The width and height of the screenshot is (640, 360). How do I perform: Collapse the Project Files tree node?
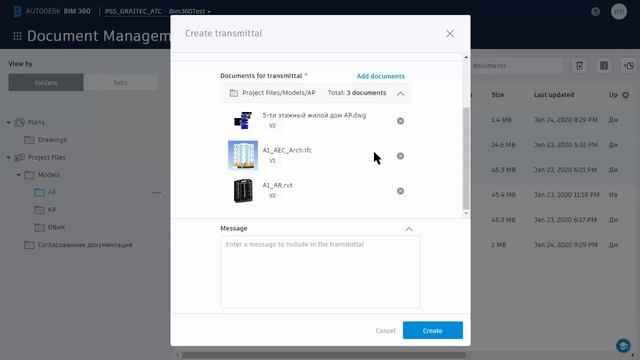pyautogui.click(x=8, y=157)
